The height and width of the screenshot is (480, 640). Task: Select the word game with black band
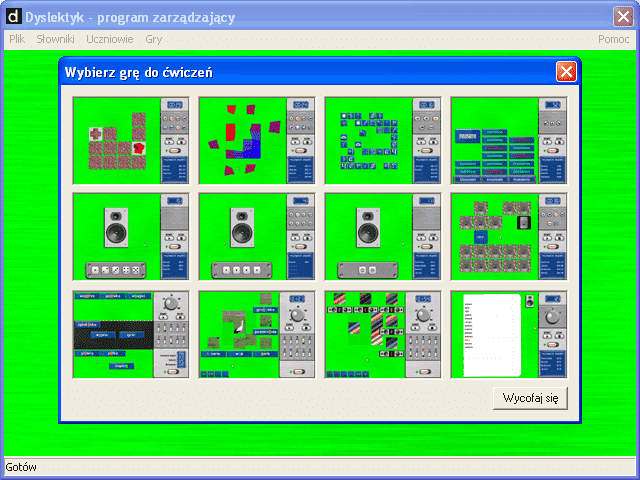131,335
